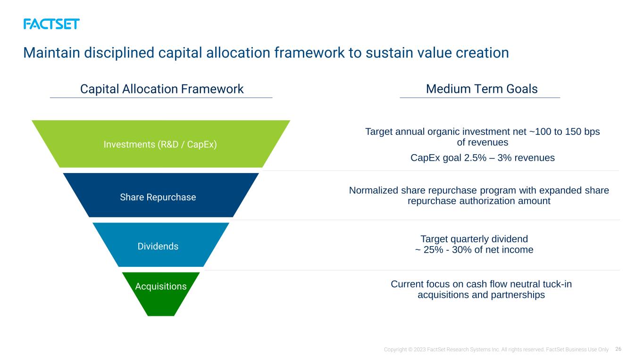Click the slide title about capital allocation
644x362 pixels.
pos(266,53)
